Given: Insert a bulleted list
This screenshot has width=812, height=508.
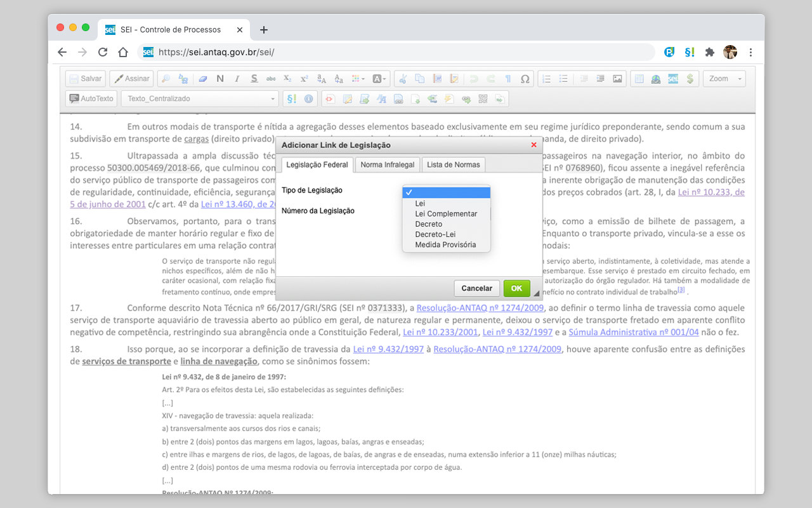Looking at the screenshot, I should [563, 79].
